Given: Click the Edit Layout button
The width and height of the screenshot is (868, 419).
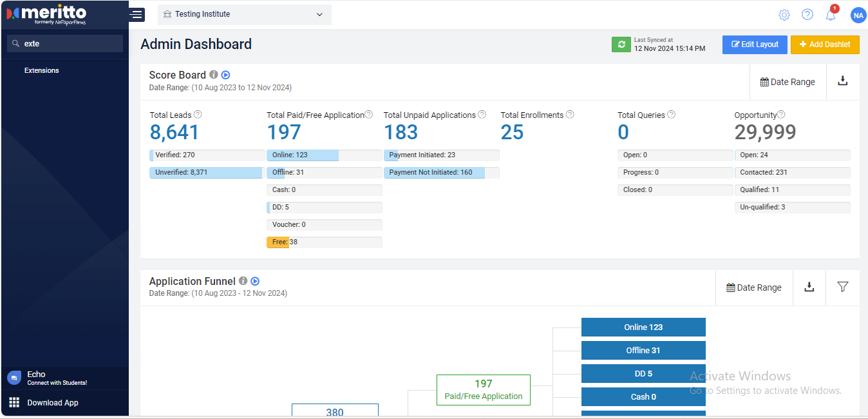Looking at the screenshot, I should (755, 44).
